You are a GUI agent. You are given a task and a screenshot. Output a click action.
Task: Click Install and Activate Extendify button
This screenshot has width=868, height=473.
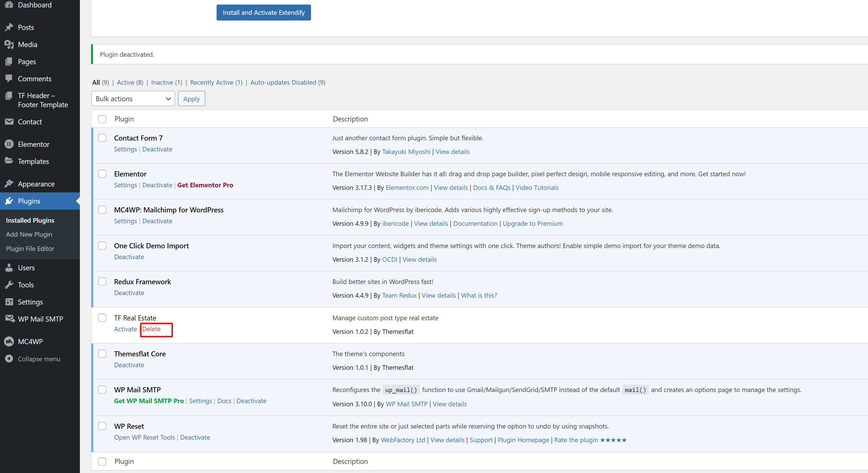(x=264, y=13)
